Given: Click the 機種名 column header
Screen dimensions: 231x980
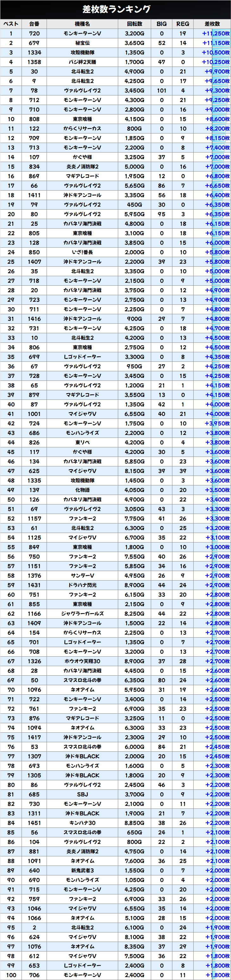Looking at the screenshot, I should (x=82, y=24).
